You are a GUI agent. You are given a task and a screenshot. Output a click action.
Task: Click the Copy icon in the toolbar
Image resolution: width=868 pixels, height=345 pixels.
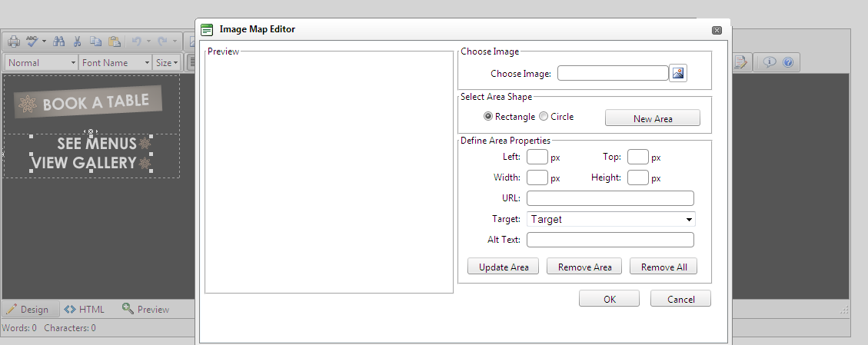(x=96, y=41)
